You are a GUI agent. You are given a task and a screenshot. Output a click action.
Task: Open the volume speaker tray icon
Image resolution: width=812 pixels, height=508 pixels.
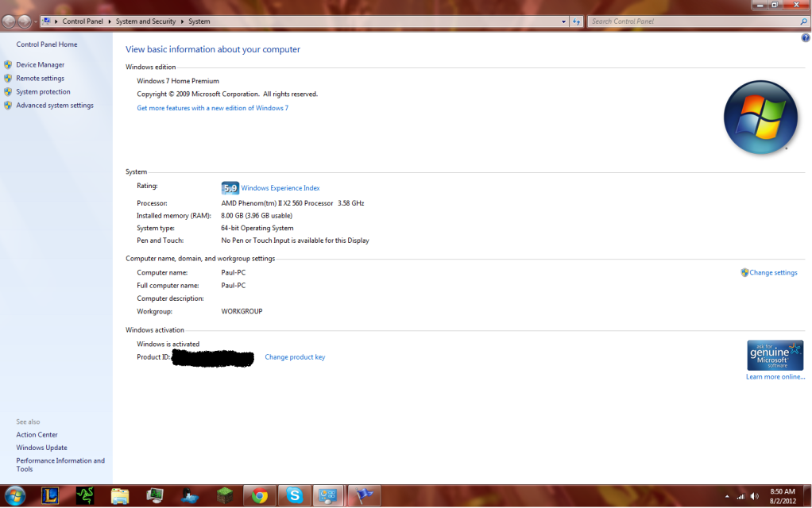tap(755, 497)
